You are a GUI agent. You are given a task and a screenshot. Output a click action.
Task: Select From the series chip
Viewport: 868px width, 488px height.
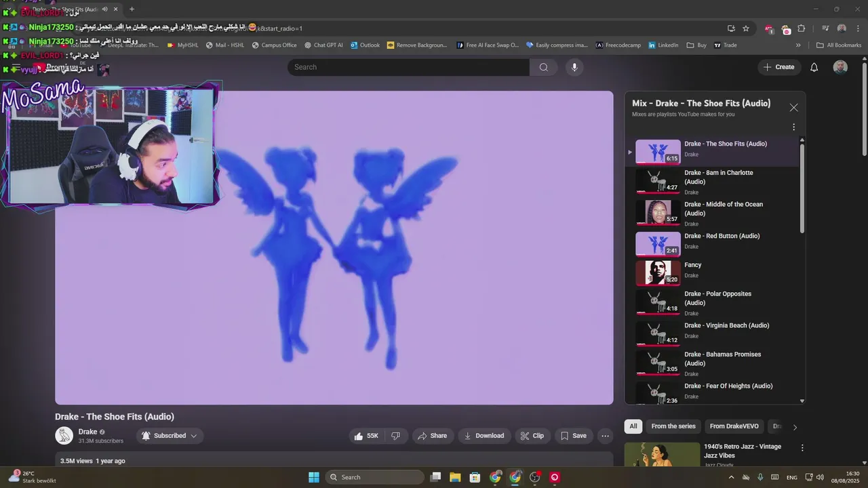coord(673,426)
